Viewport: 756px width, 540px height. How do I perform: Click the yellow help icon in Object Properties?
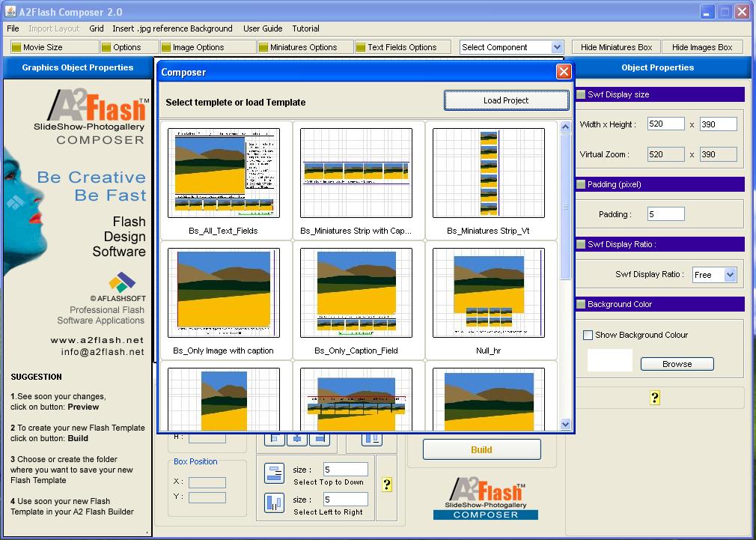655,398
